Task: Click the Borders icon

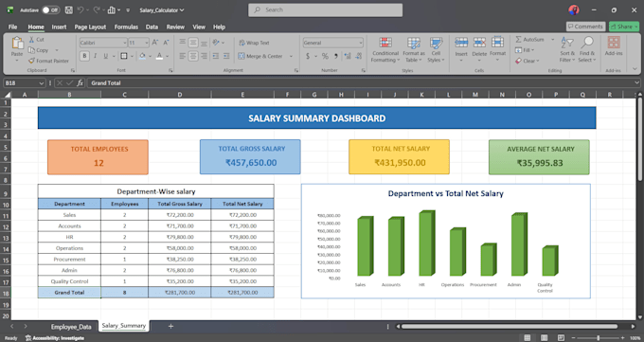Action: 124,56
